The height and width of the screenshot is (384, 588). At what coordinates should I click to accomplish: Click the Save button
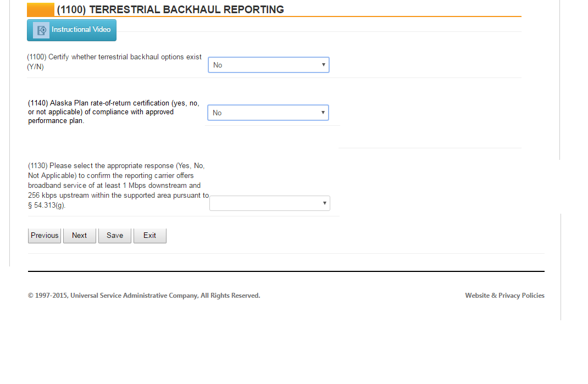pyautogui.click(x=115, y=236)
